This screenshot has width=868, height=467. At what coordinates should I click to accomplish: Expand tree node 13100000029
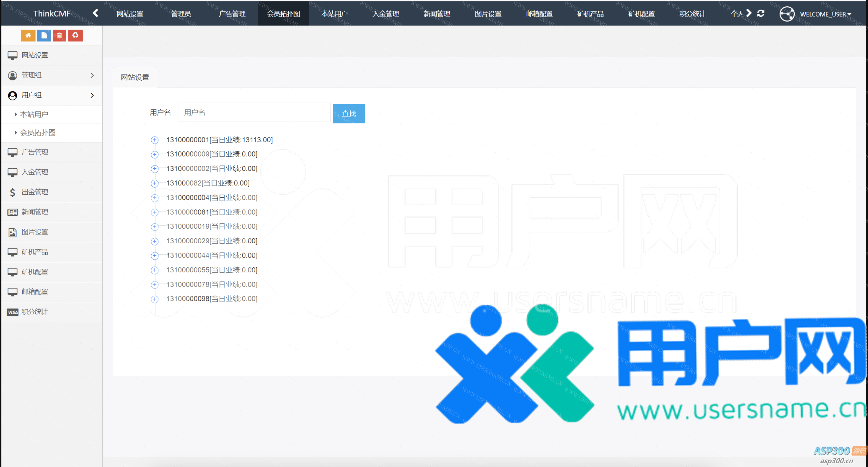(154, 241)
